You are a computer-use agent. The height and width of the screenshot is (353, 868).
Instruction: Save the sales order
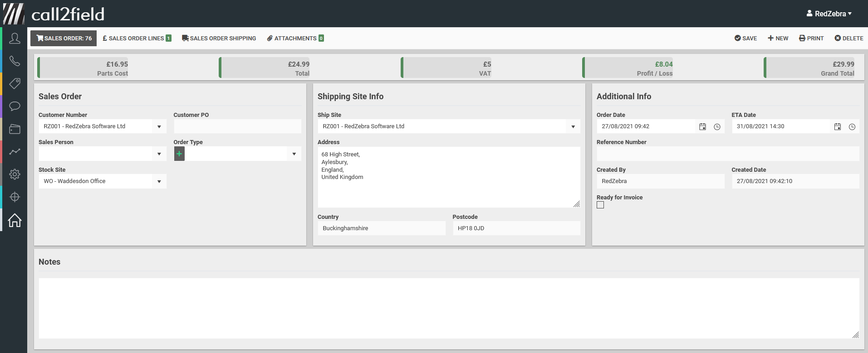[745, 39]
